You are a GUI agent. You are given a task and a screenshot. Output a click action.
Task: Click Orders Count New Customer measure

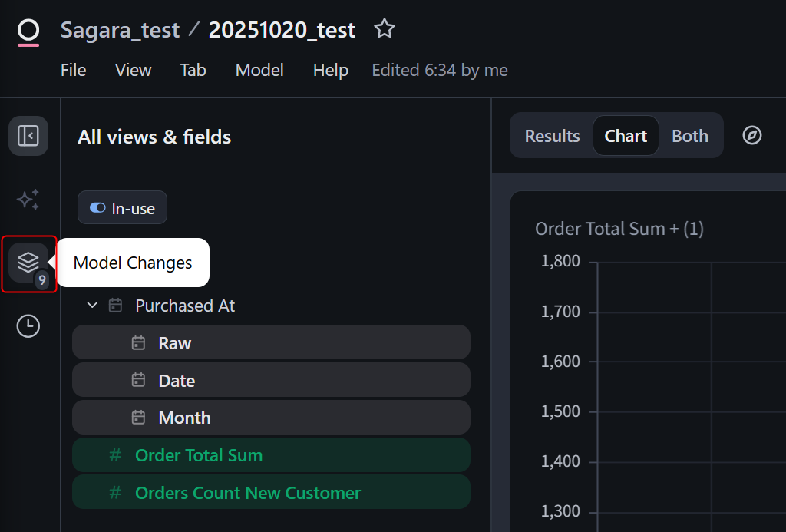click(x=247, y=493)
